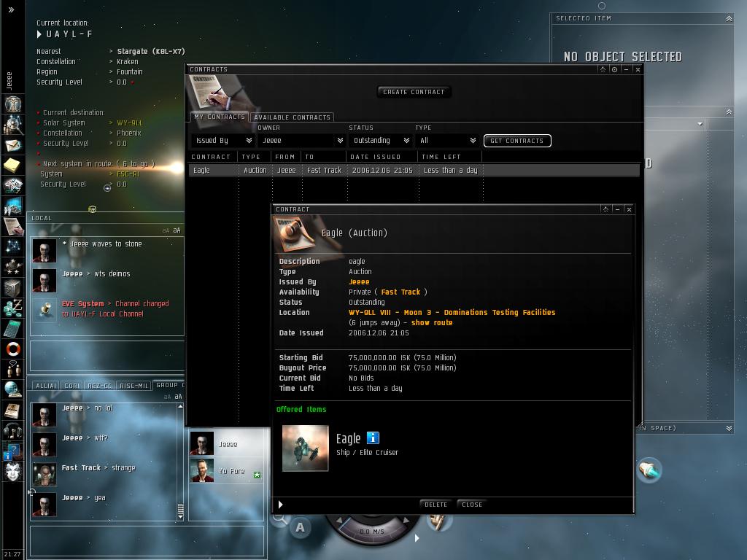Click circle icon beside Contracts window pin
The height and width of the screenshot is (560, 747).
(x=614, y=69)
